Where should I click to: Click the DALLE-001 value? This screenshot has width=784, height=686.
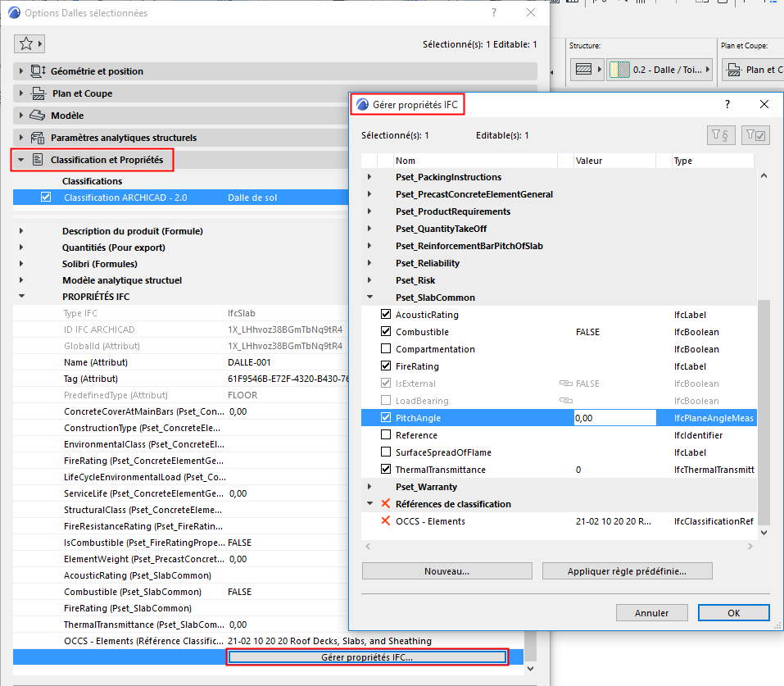pos(249,362)
